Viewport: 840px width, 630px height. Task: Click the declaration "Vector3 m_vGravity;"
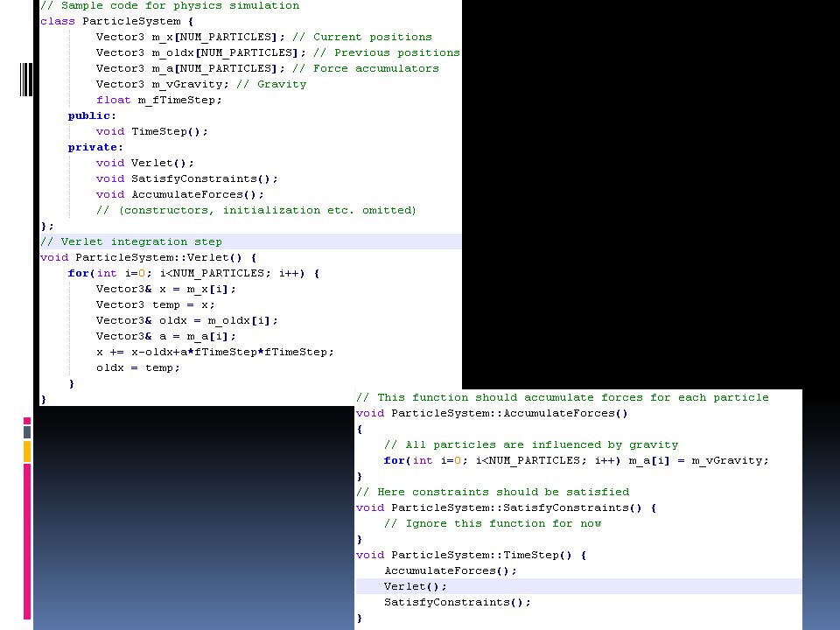[163, 85]
